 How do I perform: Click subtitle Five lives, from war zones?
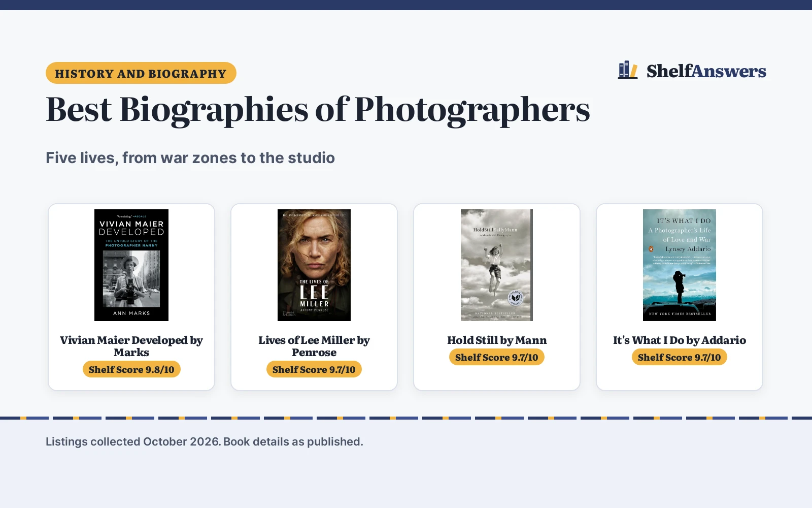[190, 158]
